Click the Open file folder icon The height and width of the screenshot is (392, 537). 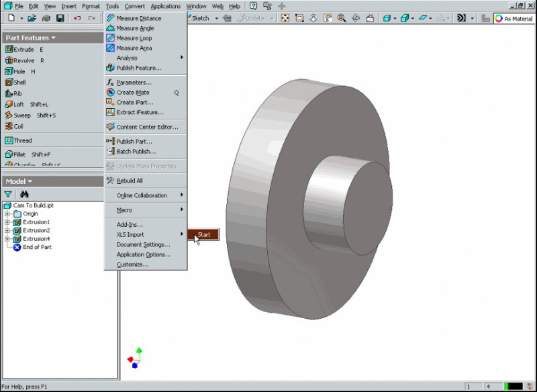click(x=32, y=18)
